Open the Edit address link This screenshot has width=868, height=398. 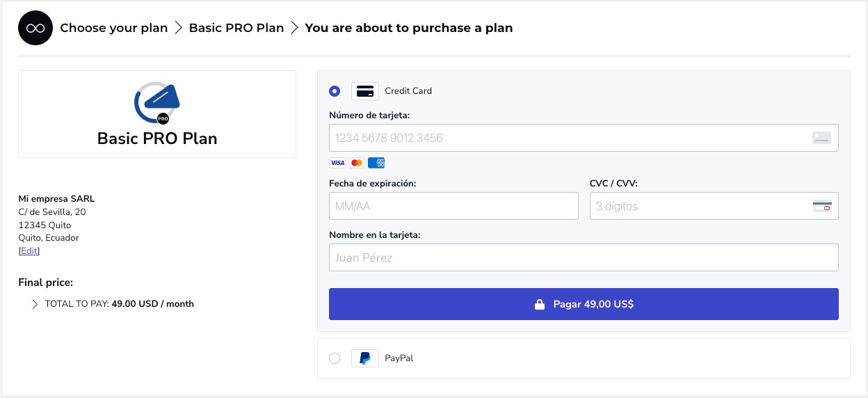[29, 251]
